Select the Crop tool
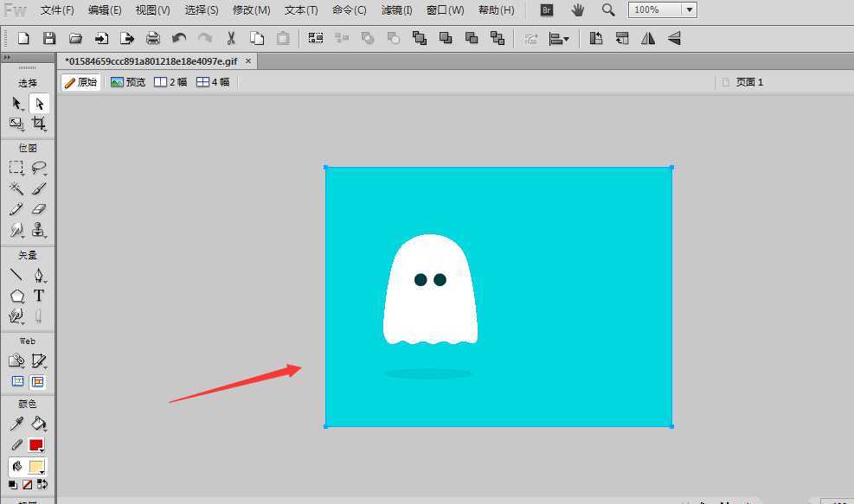This screenshot has width=854, height=504. (39, 124)
